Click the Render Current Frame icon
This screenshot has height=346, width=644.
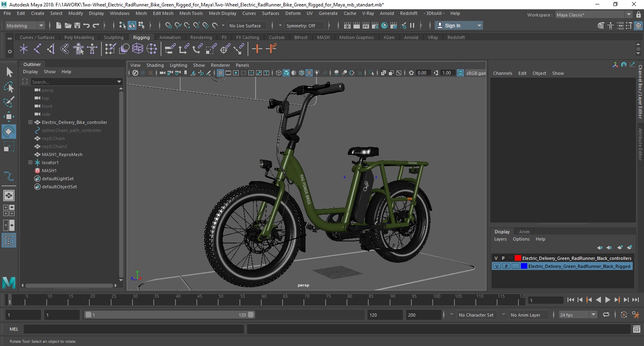click(357, 25)
